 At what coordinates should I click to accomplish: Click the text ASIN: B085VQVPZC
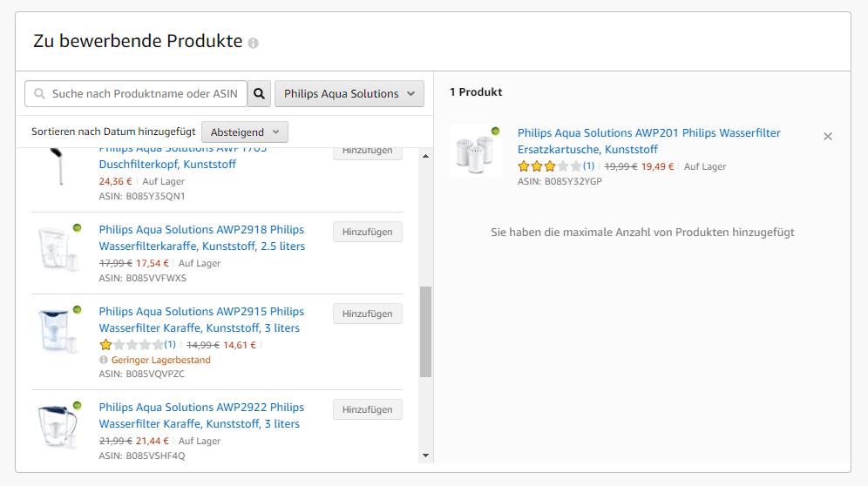142,374
